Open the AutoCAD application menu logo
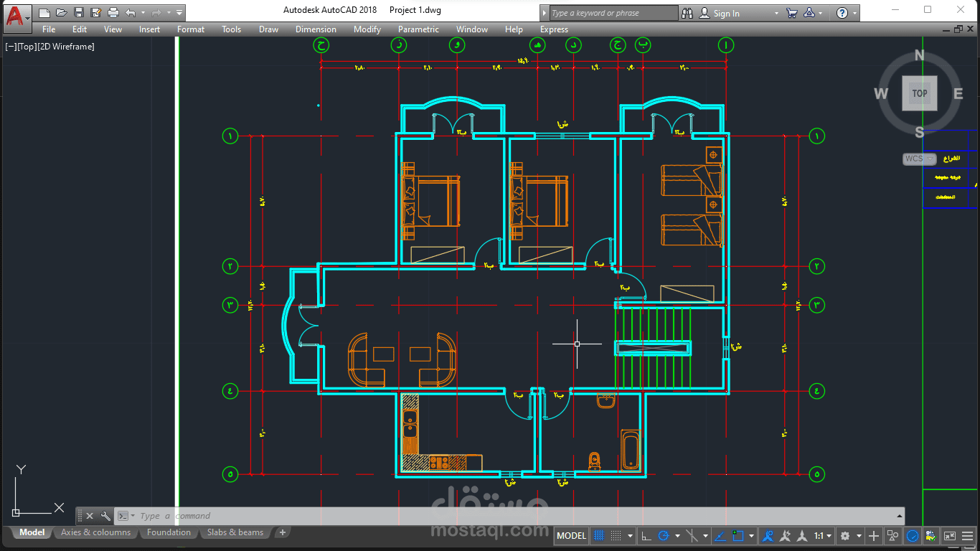The width and height of the screenshot is (980, 551). click(17, 15)
